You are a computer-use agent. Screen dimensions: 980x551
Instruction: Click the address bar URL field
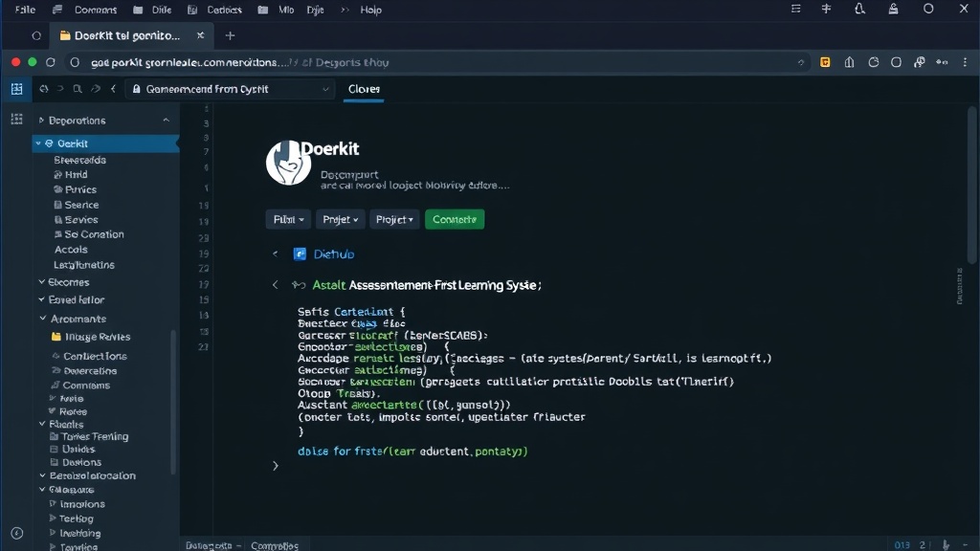coord(437,62)
